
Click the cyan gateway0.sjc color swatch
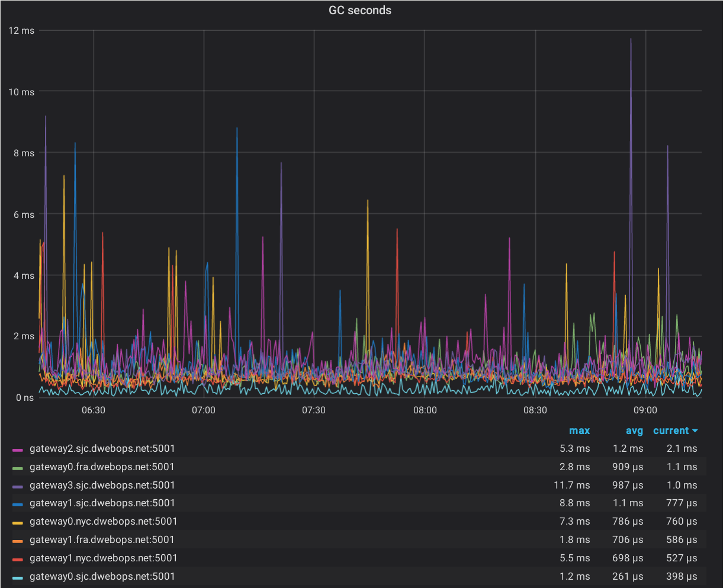(17, 577)
